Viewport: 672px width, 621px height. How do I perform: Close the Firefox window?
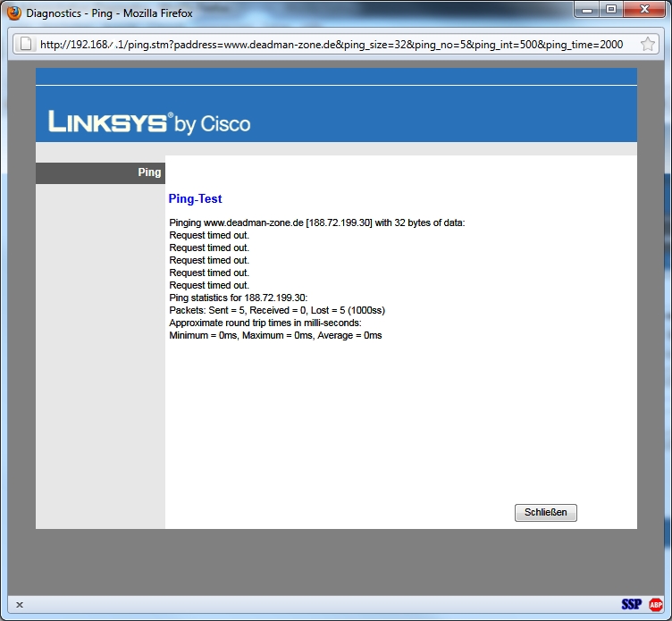coord(644,10)
